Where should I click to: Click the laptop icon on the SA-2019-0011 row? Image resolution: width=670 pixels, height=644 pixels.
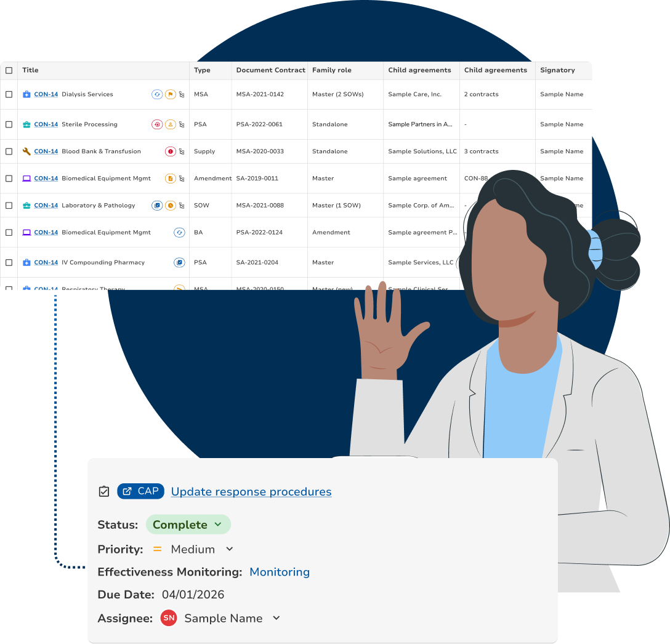click(26, 178)
